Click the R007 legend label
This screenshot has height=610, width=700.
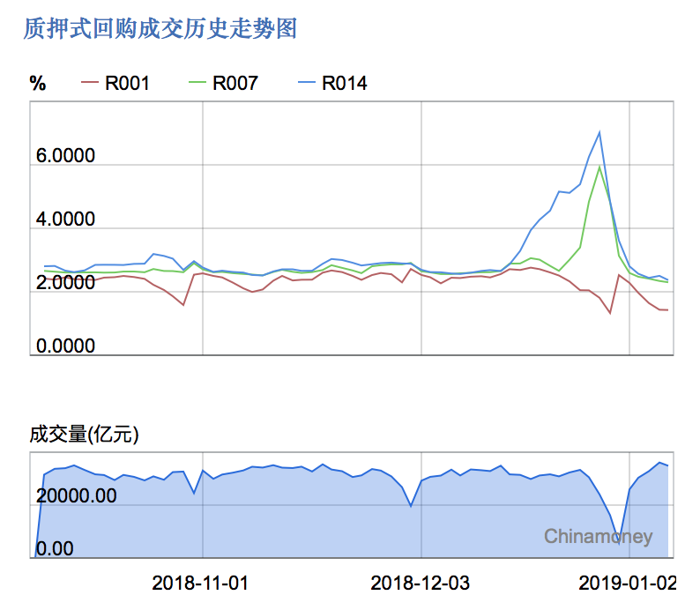235,84
